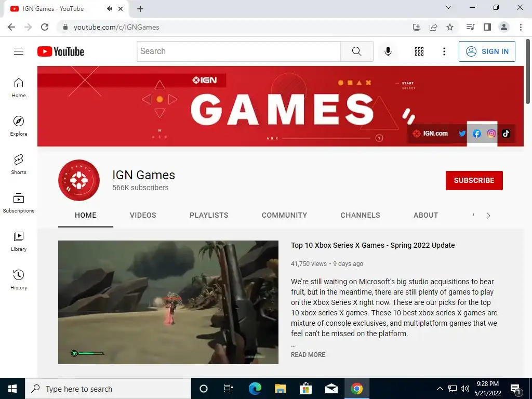The image size is (532, 399).
Task: Close the IGN Games tab
Action: [121, 9]
